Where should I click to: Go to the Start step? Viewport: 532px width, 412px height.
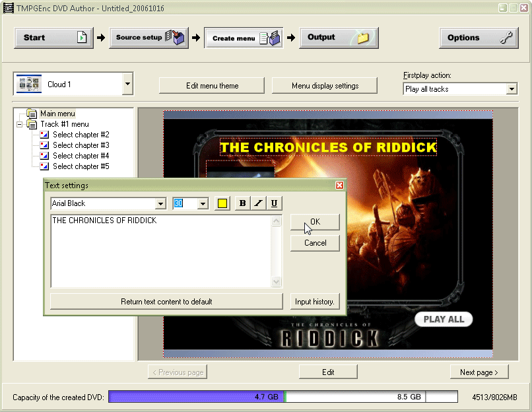[53, 38]
